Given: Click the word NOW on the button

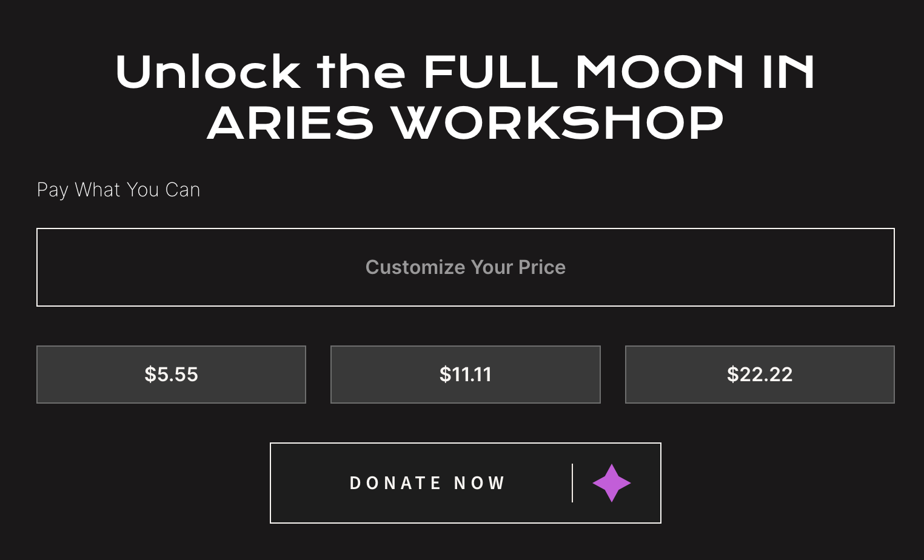Looking at the screenshot, I should click(479, 483).
